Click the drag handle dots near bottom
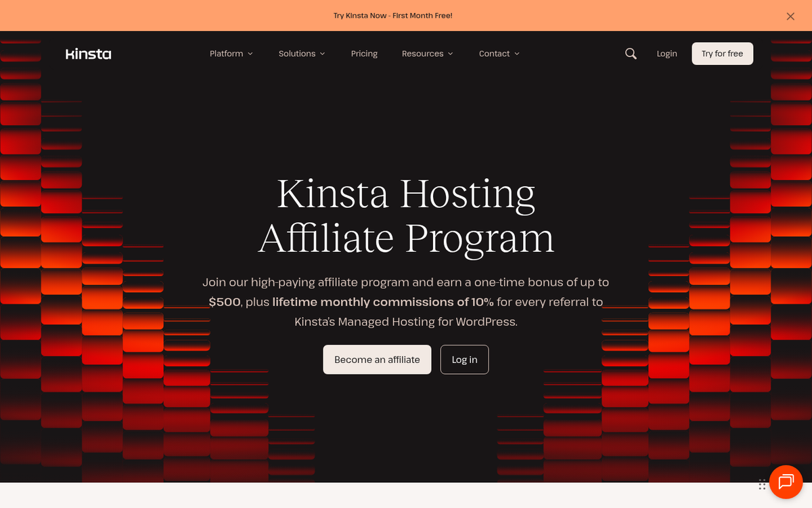Screen dimensions: 812x508 pos(762,484)
